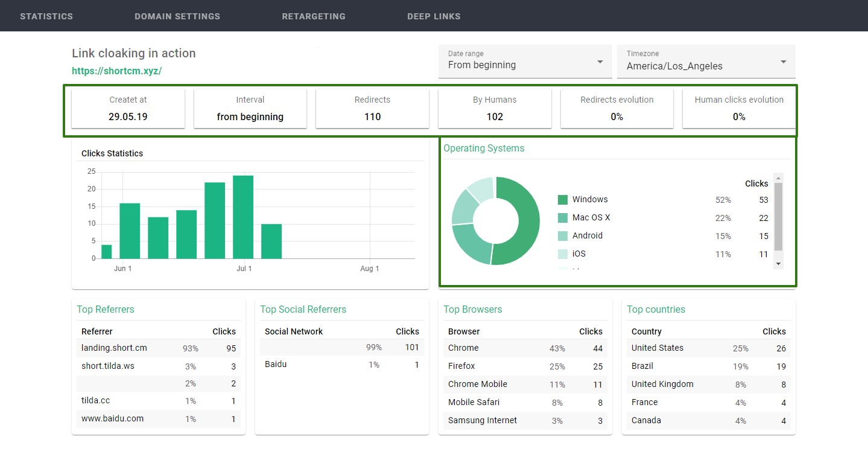Screen dimensions: 868x454
Task: Select the Deep Links tab
Action: click(x=434, y=16)
